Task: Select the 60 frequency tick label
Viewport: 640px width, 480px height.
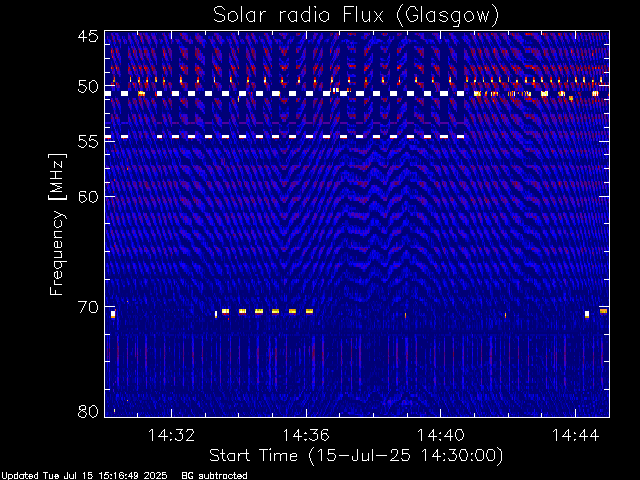Action: point(88,197)
